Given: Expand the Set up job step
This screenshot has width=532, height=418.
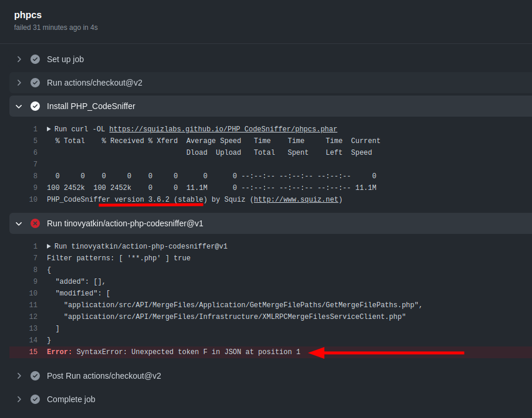Looking at the screenshot, I should pos(19,59).
